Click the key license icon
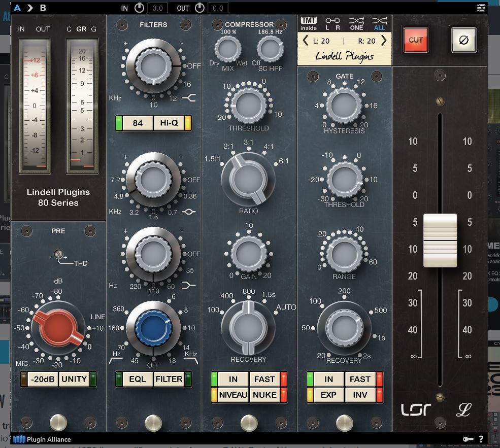The image size is (500, 448). coord(468,439)
